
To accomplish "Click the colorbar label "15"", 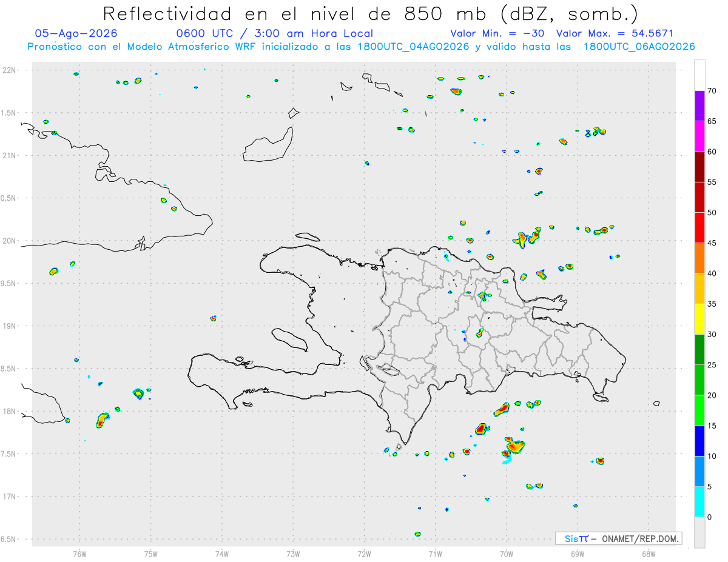I will (x=712, y=426).
